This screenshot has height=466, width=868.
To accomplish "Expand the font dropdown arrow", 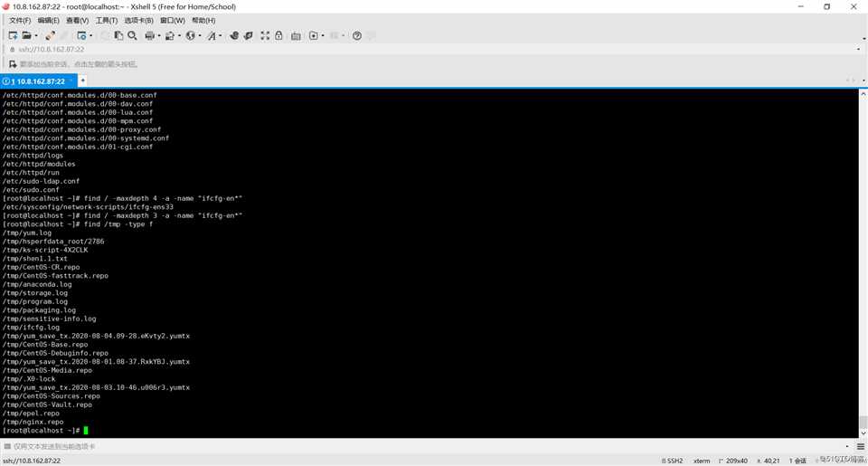I will pyautogui.click(x=221, y=35).
